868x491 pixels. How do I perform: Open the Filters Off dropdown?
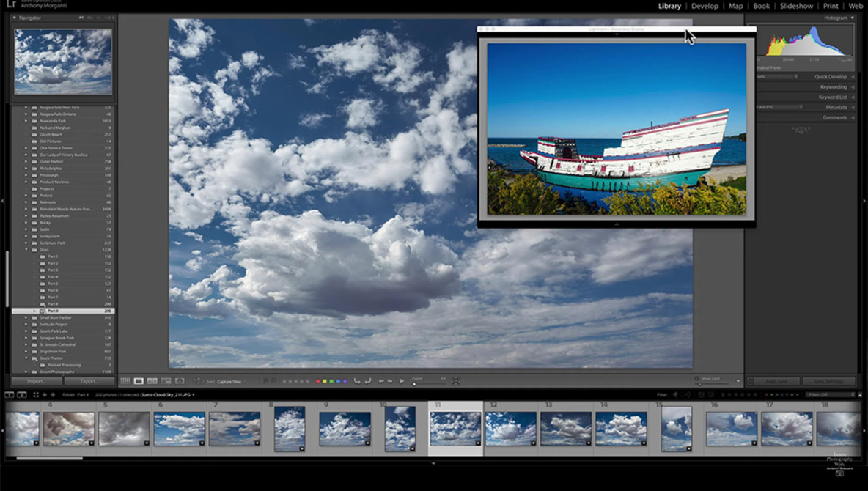coord(828,395)
